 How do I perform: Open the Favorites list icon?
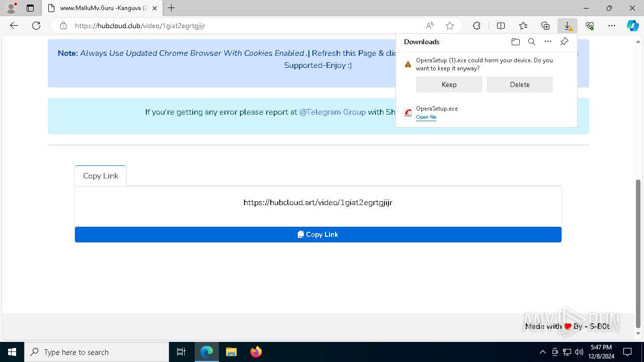[x=523, y=26]
